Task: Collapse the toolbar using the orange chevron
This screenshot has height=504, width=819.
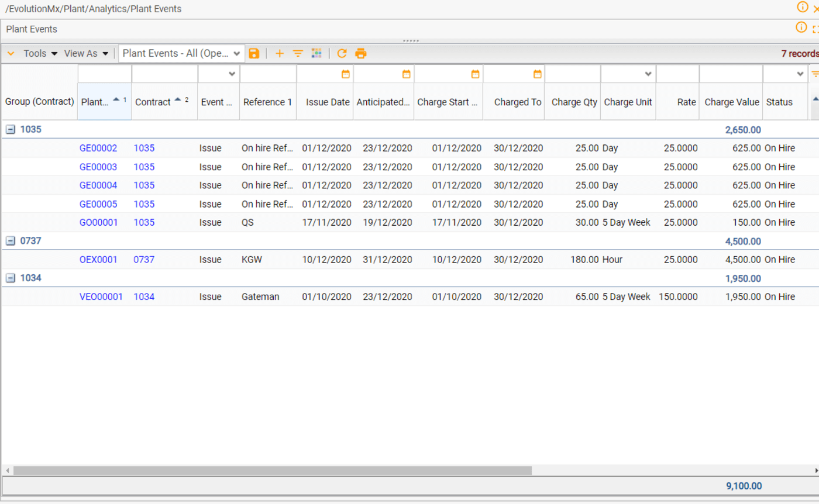Action: (x=11, y=53)
